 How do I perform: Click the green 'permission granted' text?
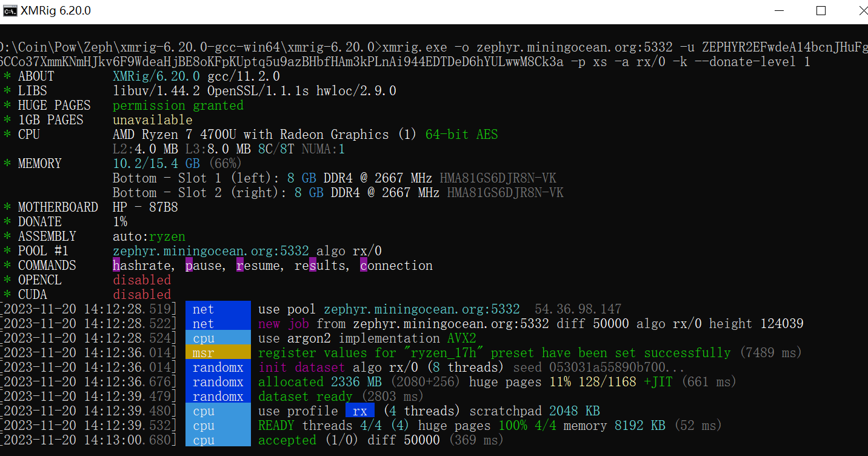coord(178,106)
